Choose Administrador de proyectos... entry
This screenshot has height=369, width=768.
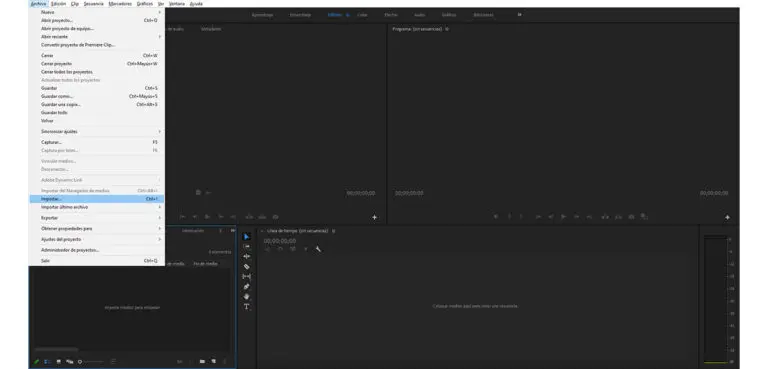97,250
